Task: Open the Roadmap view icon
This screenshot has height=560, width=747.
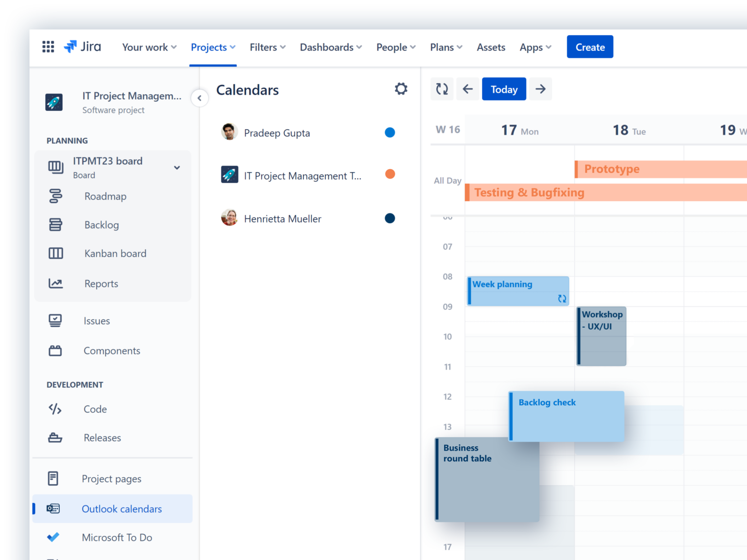Action: (56, 196)
